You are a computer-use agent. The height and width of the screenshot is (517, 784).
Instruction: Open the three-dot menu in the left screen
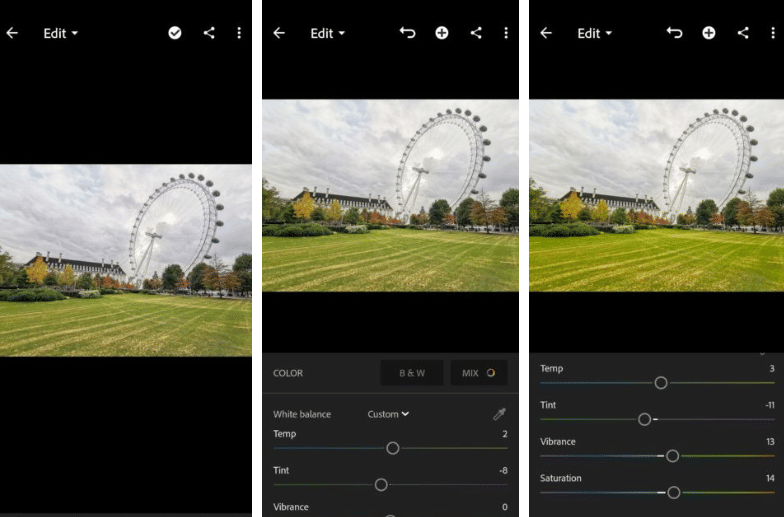point(239,33)
